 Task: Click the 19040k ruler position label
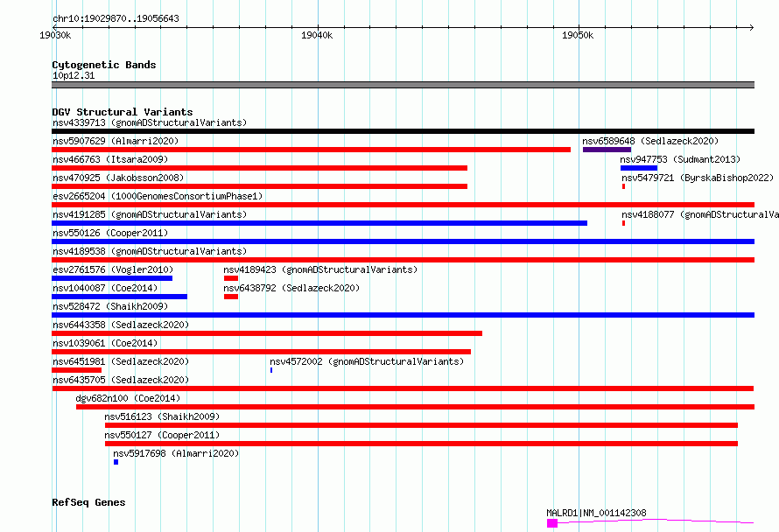pos(317,35)
